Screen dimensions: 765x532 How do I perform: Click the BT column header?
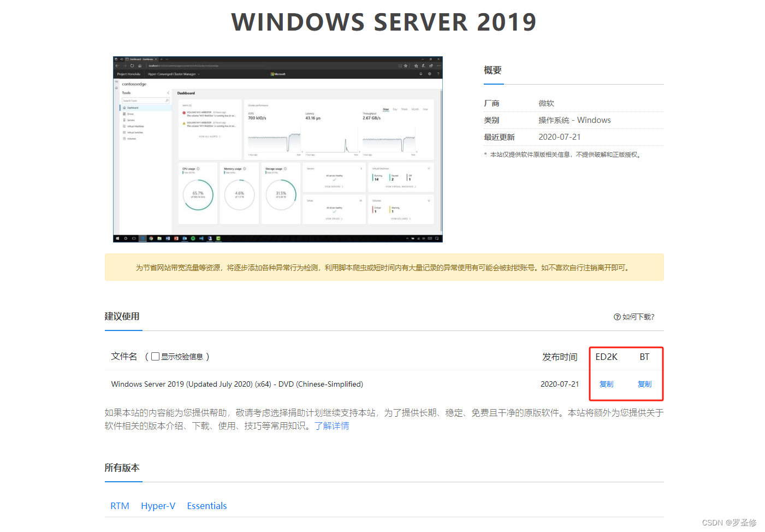644,357
